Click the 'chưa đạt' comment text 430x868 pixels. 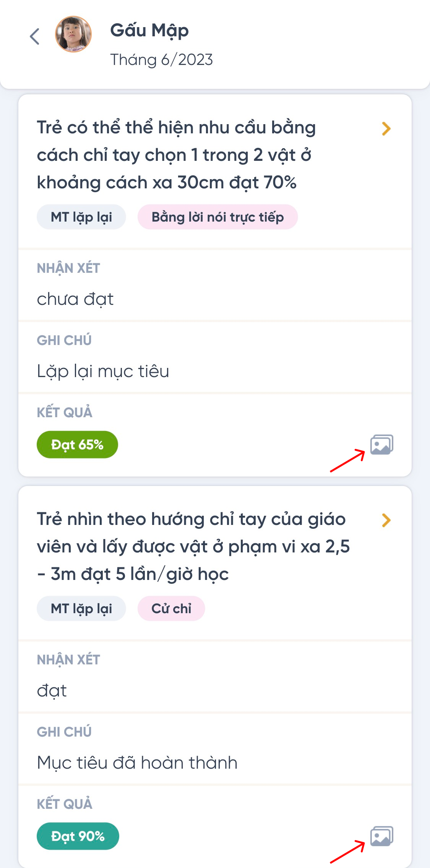coord(75,299)
